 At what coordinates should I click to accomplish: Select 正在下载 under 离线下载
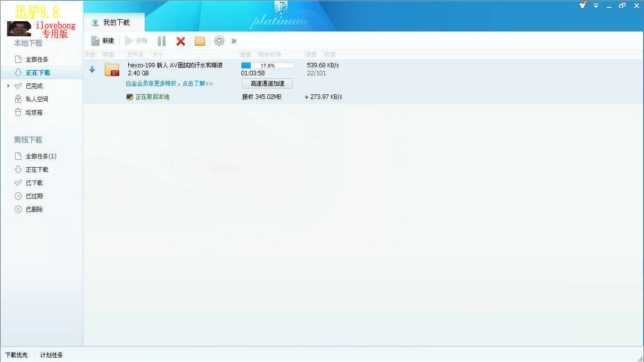37,169
